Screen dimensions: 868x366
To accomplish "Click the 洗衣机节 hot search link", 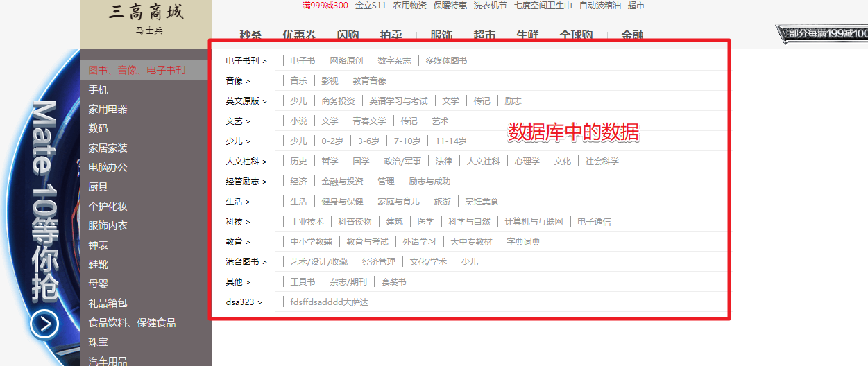I will [491, 6].
